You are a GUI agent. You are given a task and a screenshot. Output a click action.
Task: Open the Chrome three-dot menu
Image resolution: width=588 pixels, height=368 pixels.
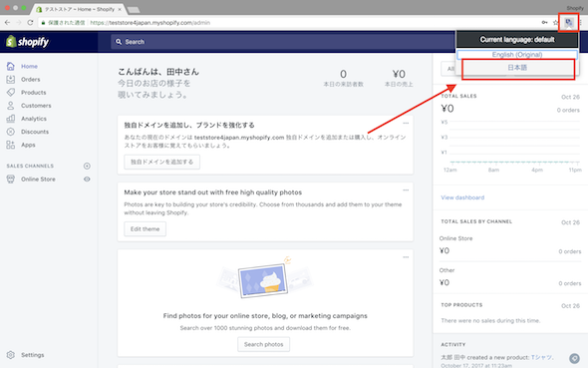580,23
